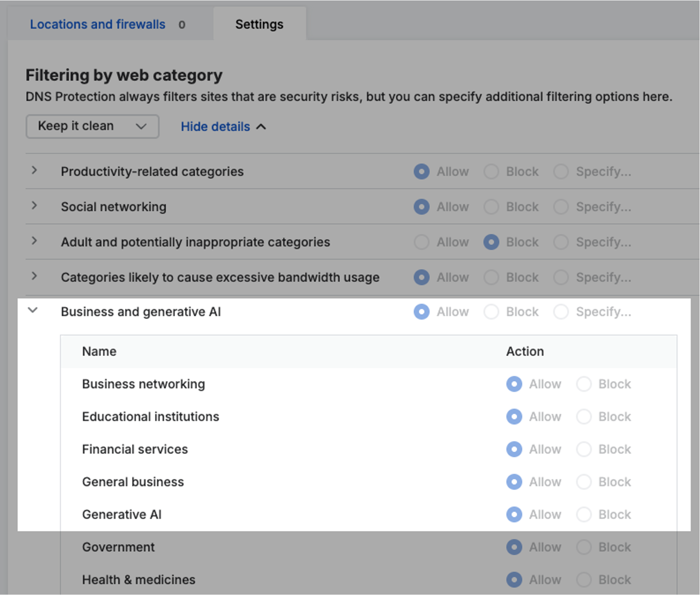Expand Adult and potentially inappropriate categories
Image resolution: width=700 pixels, height=596 pixels.
[34, 241]
